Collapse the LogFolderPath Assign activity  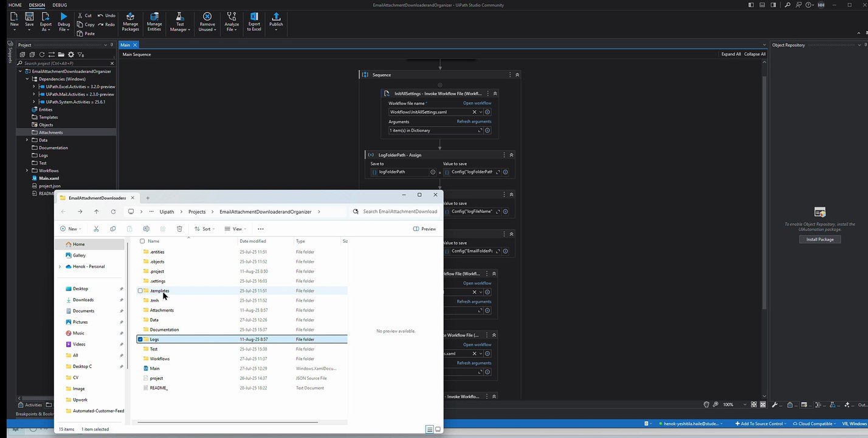click(511, 155)
